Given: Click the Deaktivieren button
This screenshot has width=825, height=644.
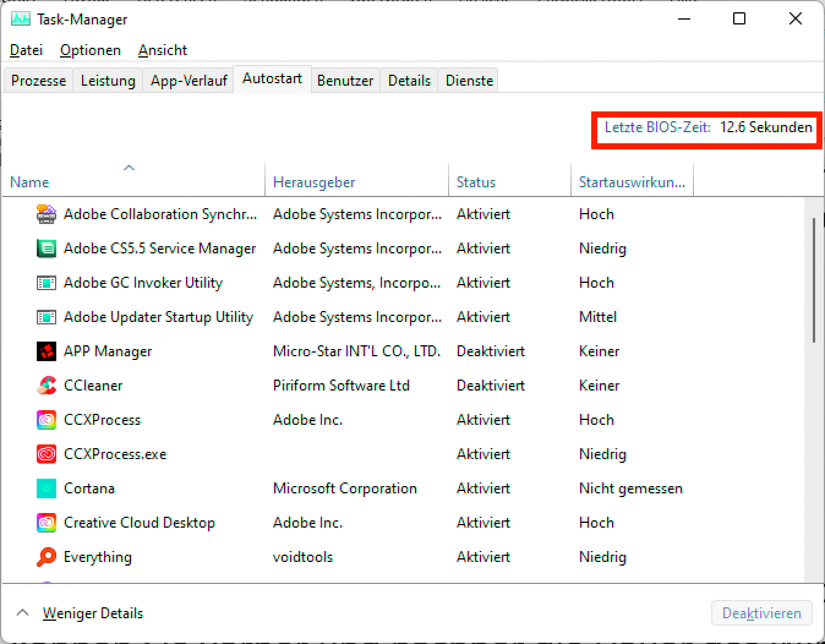Looking at the screenshot, I should [761, 613].
